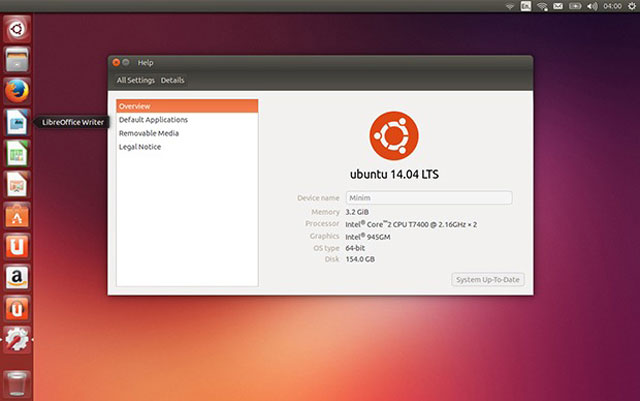
Task: Click the Graphics value 'Intel 945GM'
Action: pyautogui.click(x=368, y=236)
